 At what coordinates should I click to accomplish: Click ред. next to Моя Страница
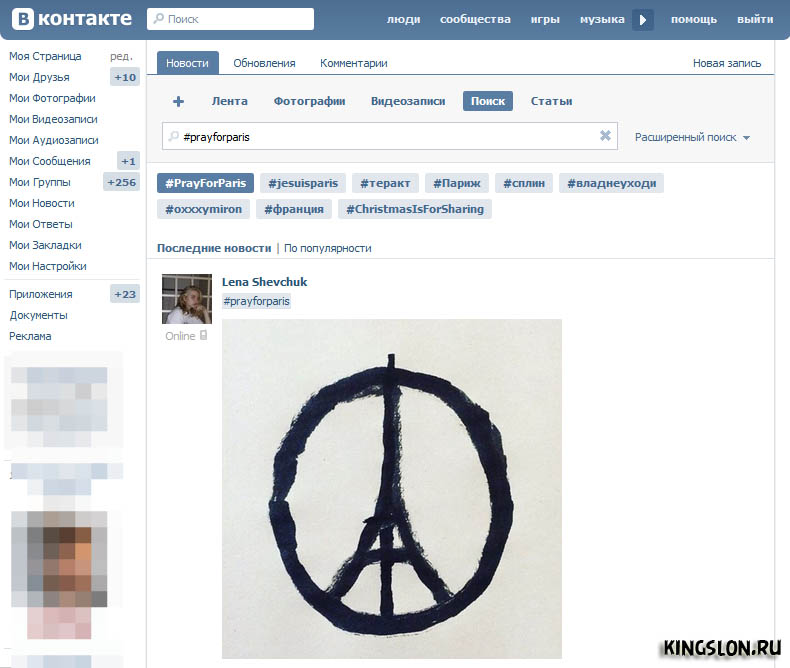pyautogui.click(x=121, y=56)
